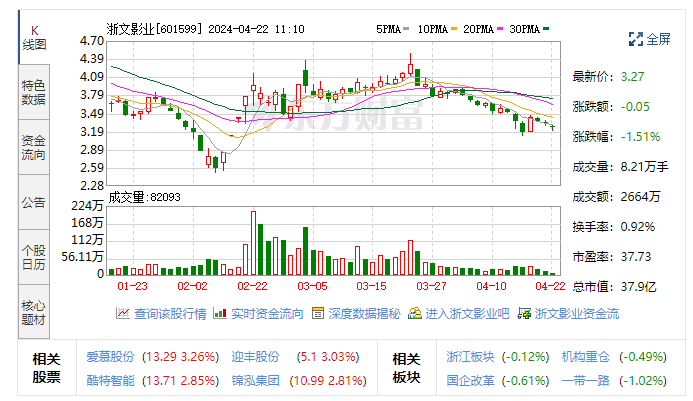Open the 国企改革 sector link
This screenshot has width=693, height=401.
pyautogui.click(x=470, y=381)
